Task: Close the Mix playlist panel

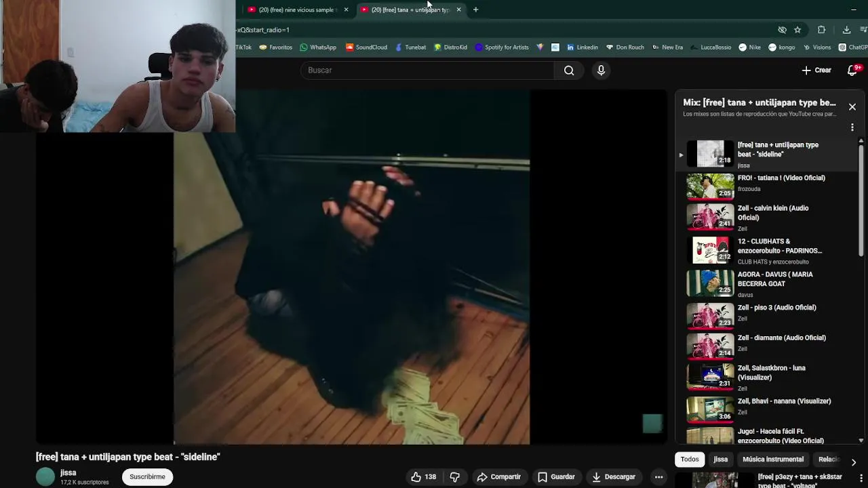Action: tap(852, 107)
